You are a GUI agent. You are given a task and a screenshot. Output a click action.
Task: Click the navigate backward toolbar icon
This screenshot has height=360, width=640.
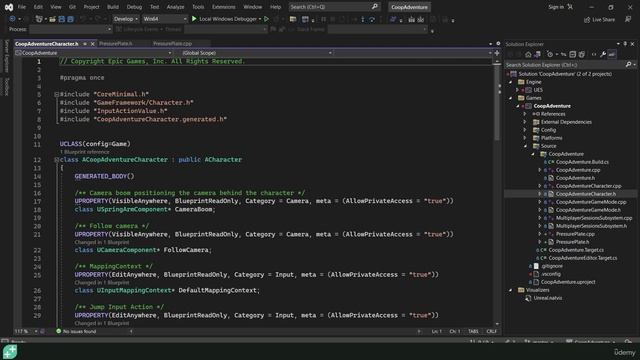point(12,19)
